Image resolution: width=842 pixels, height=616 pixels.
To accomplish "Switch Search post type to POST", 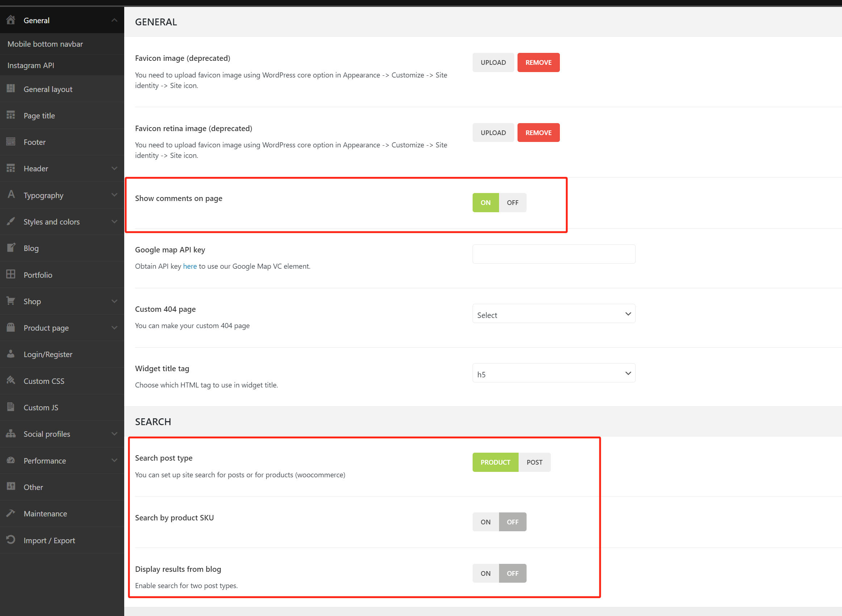I will pyautogui.click(x=535, y=462).
